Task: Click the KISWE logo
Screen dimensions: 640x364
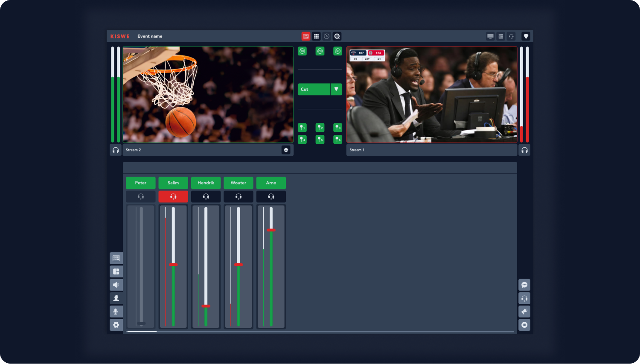Action: coord(120,36)
